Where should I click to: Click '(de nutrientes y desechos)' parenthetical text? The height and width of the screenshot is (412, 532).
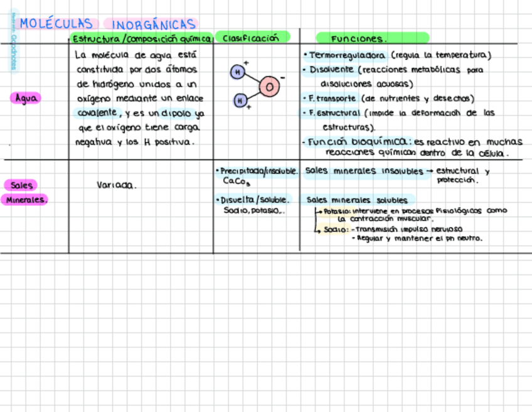(418, 99)
